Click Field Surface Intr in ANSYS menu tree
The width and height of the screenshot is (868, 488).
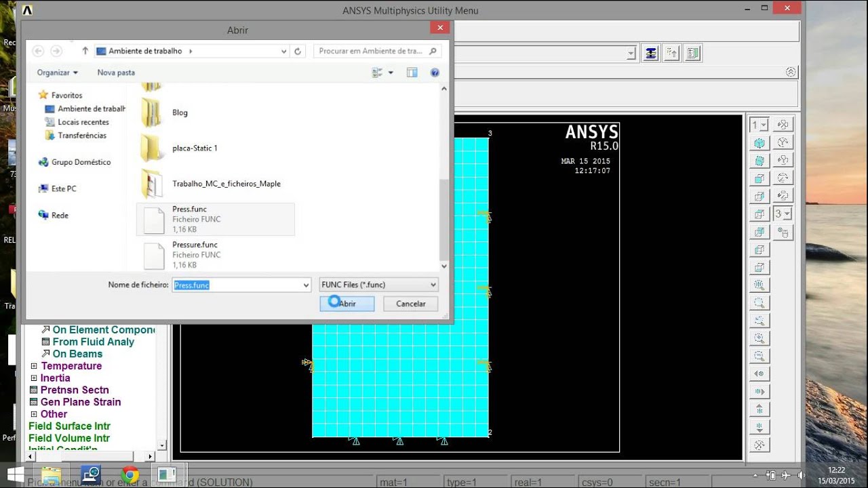tap(69, 426)
